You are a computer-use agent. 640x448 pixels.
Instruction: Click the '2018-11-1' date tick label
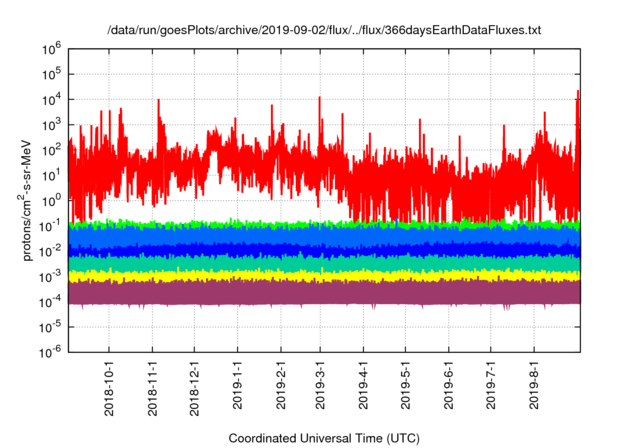152,388
